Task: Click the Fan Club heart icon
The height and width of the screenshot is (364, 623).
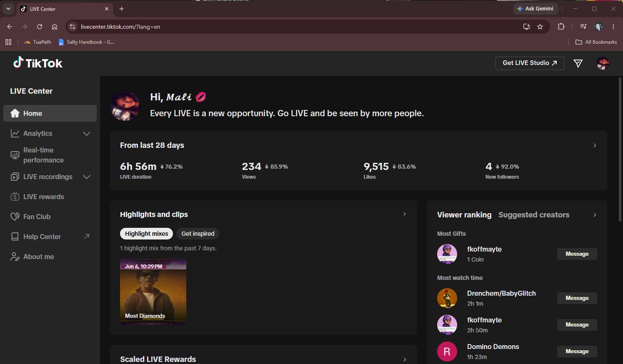Action: [x=15, y=217]
